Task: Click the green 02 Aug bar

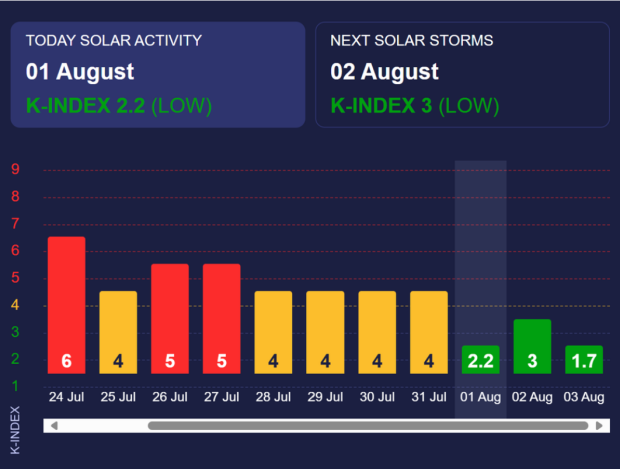Action: point(532,346)
